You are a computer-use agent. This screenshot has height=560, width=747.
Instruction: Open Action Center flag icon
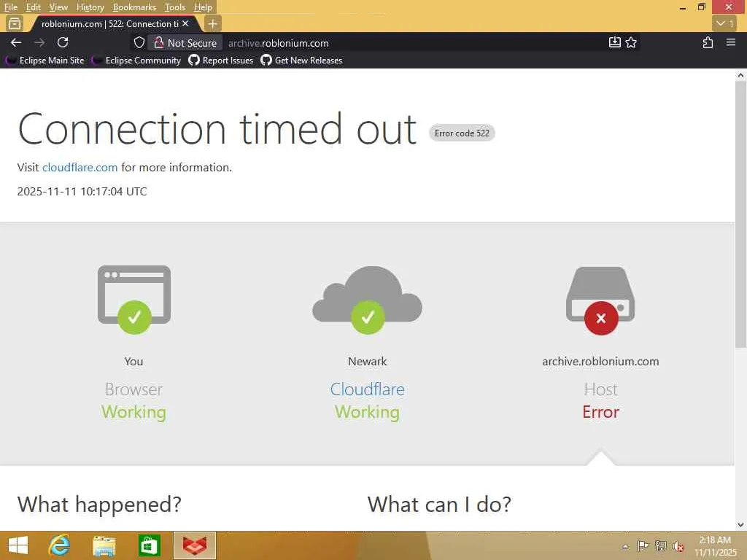click(x=643, y=546)
